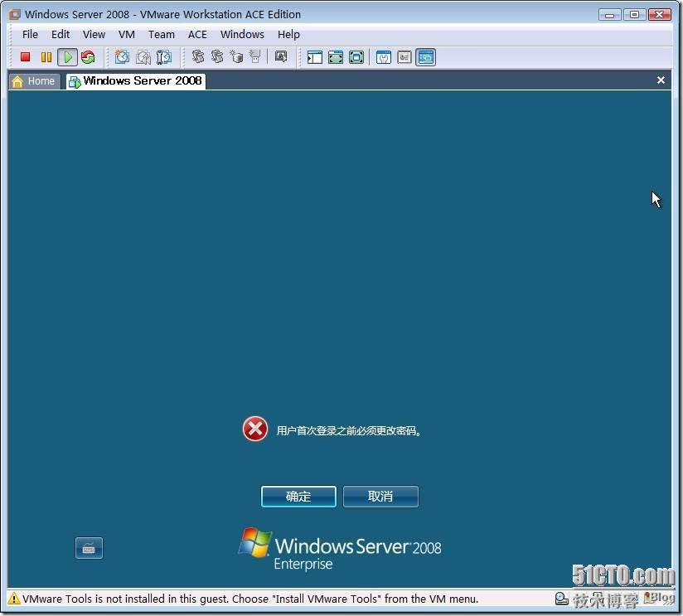This screenshot has width=683, height=616.
Task: Suspend the VM with the pause icon
Action: pos(46,57)
